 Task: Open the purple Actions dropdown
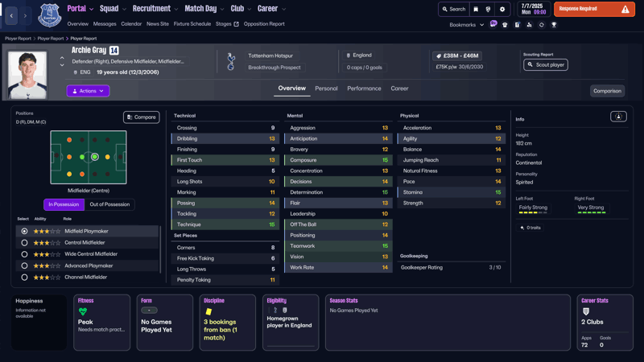point(88,91)
